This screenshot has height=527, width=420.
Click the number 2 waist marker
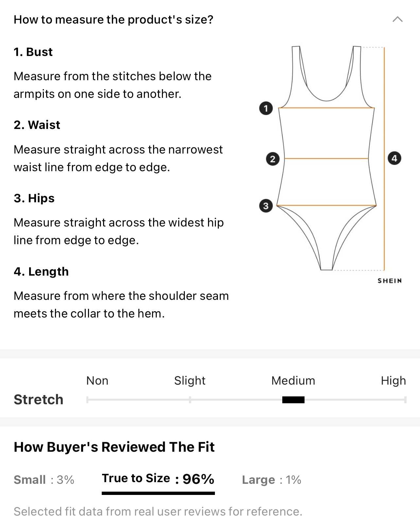[272, 159]
